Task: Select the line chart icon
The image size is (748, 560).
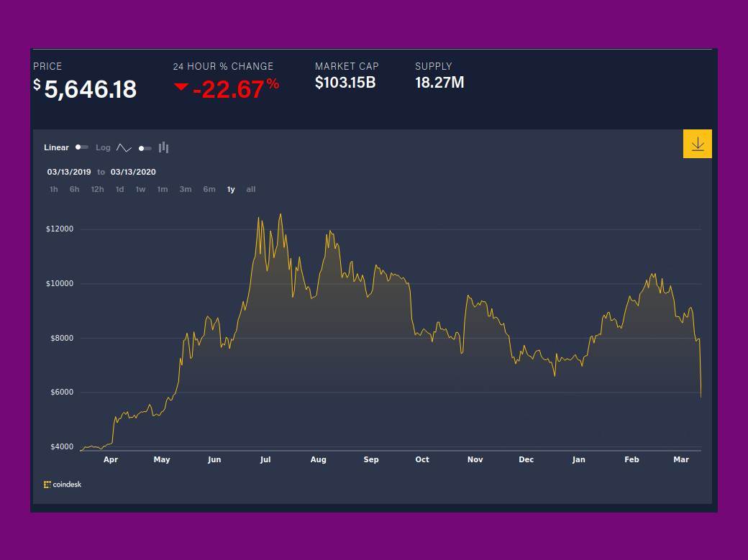Action: 124,148
